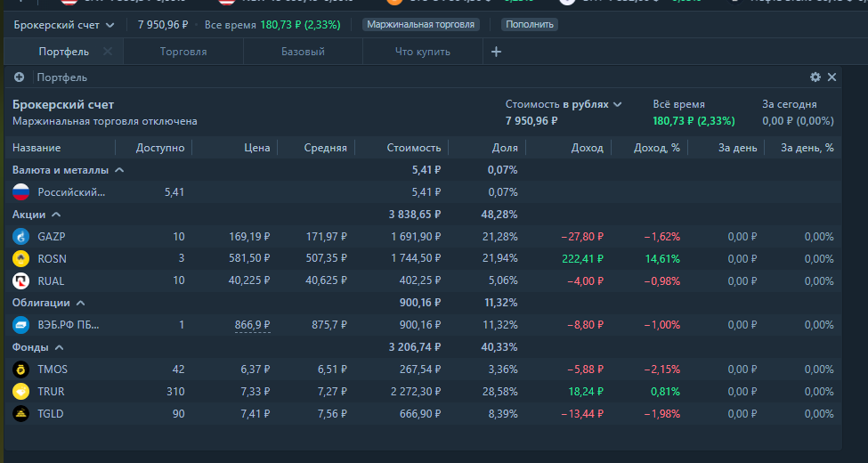Switch to the Базовый tab

303,52
